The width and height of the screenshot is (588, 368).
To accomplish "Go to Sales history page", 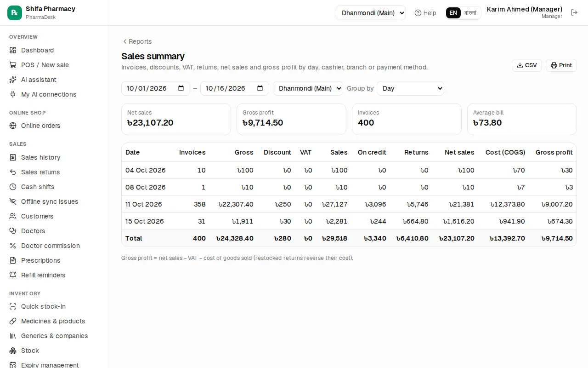I will tap(55, 157).
